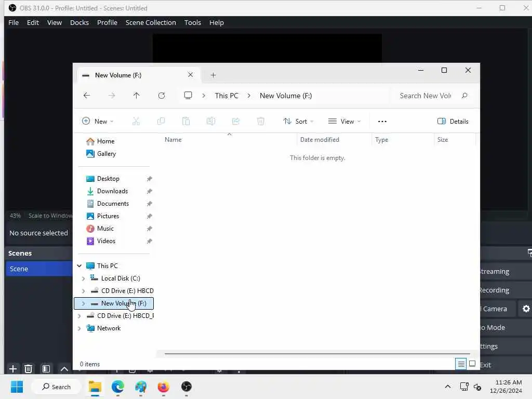Toggle the Details pane
The width and height of the screenshot is (532, 399).
coord(453,121)
